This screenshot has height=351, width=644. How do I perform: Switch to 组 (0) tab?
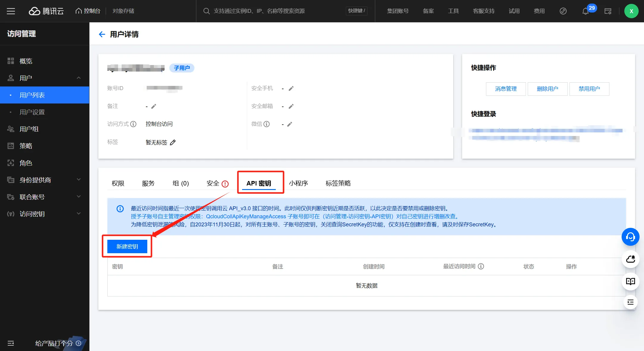point(181,183)
